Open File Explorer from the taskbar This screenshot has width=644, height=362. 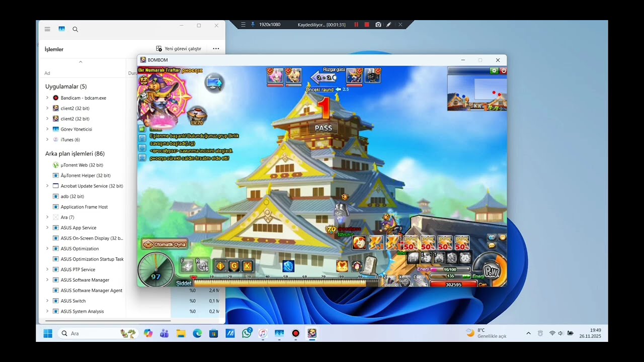point(181,333)
